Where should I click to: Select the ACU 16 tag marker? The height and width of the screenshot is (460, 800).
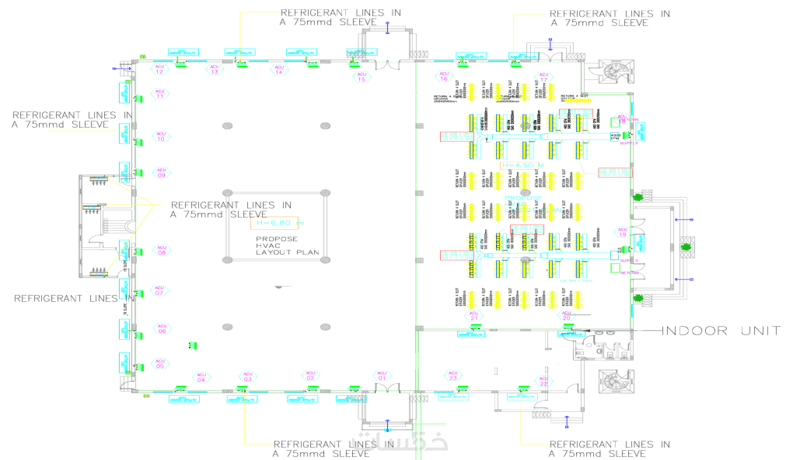443,76
